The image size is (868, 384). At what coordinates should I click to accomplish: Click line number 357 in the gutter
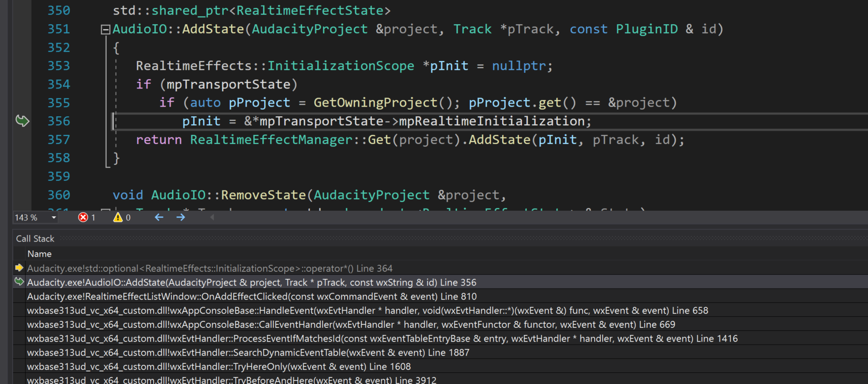pyautogui.click(x=59, y=139)
